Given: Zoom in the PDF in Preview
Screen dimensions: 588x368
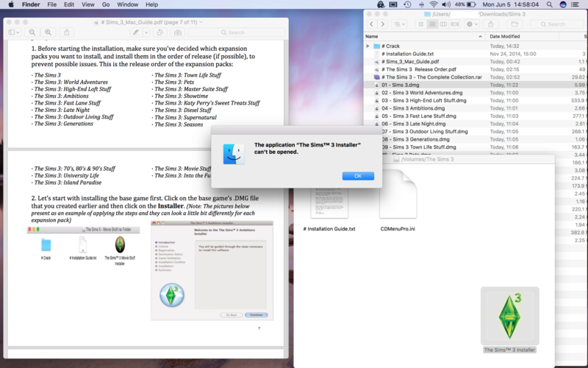Looking at the screenshot, I should [x=48, y=32].
